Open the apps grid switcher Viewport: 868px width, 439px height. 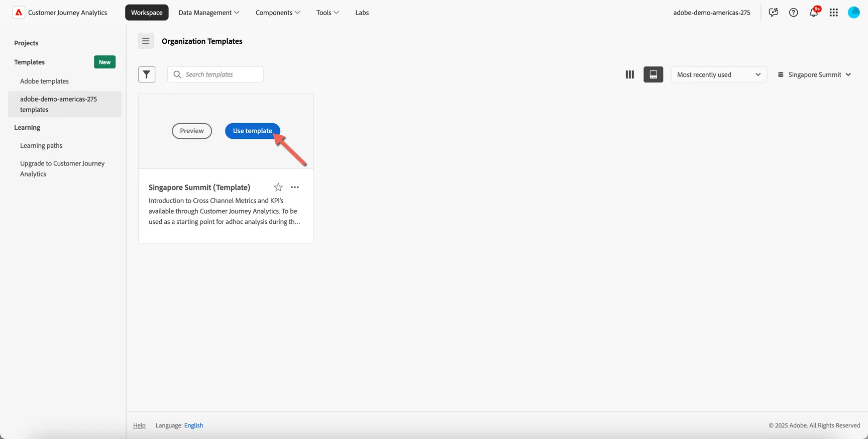click(x=834, y=13)
